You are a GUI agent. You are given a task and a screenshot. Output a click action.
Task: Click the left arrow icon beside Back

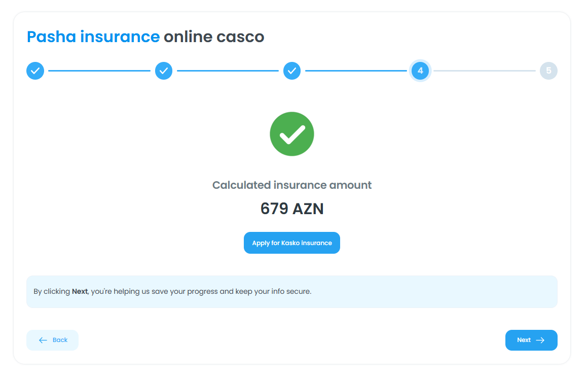tap(43, 340)
